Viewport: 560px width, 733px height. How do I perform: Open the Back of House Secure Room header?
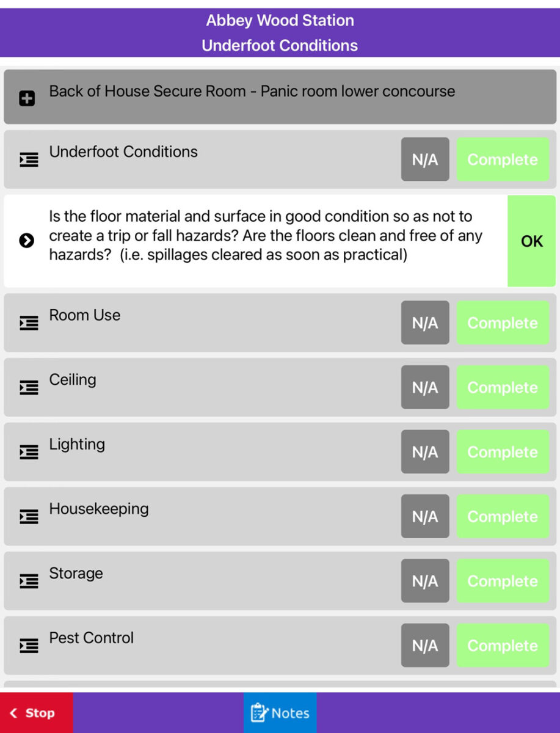(280, 97)
